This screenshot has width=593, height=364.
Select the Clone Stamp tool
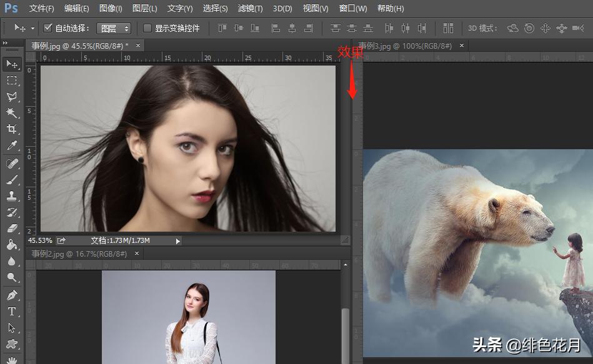point(12,196)
